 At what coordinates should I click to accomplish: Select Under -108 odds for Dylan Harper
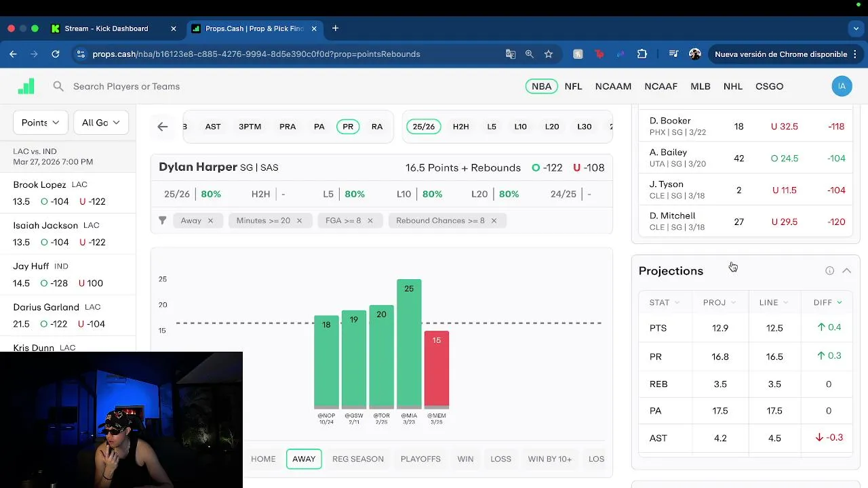pyautogui.click(x=589, y=167)
